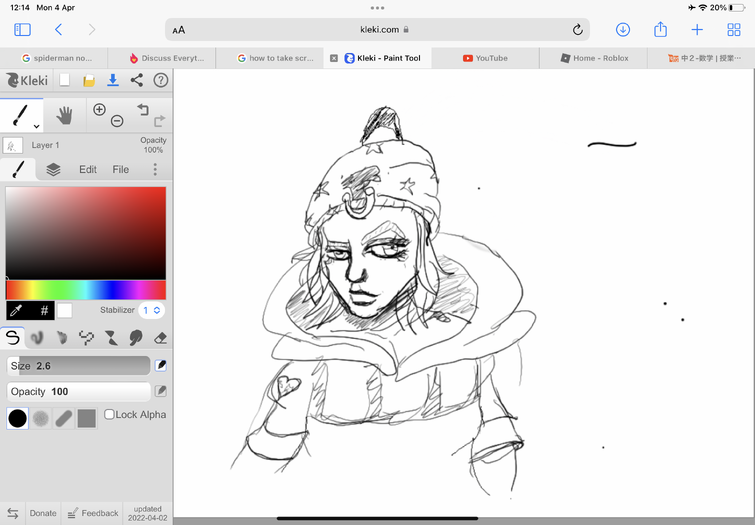
Task: Expand the brush tool dropdown arrow
Action: [37, 126]
